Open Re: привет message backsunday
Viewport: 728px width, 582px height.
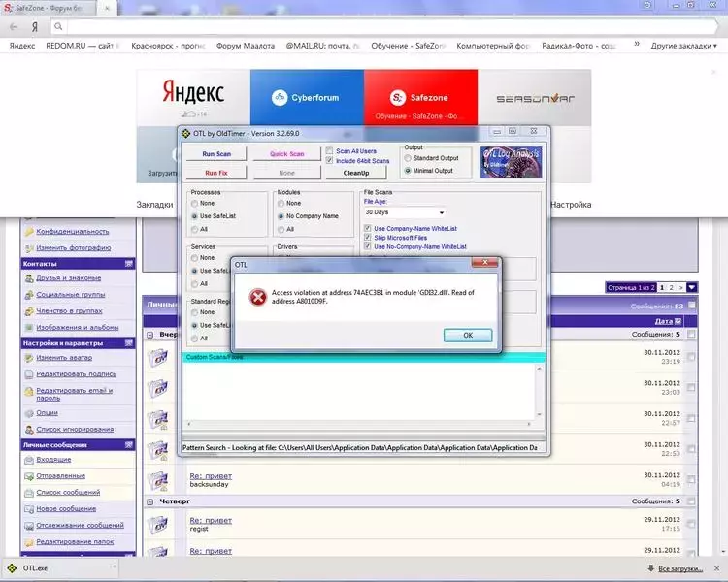point(211,475)
